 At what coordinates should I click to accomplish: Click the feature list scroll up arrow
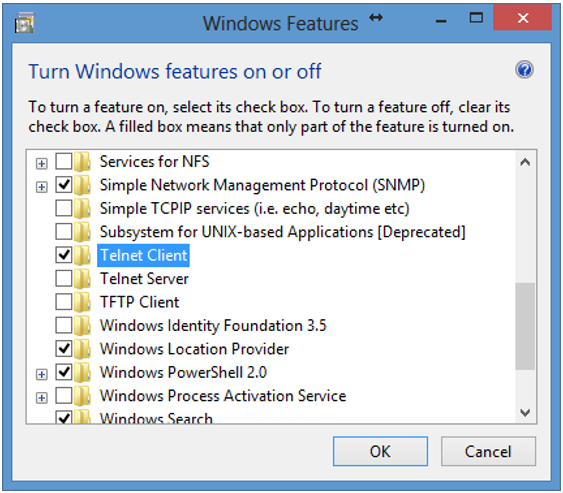pos(525,162)
